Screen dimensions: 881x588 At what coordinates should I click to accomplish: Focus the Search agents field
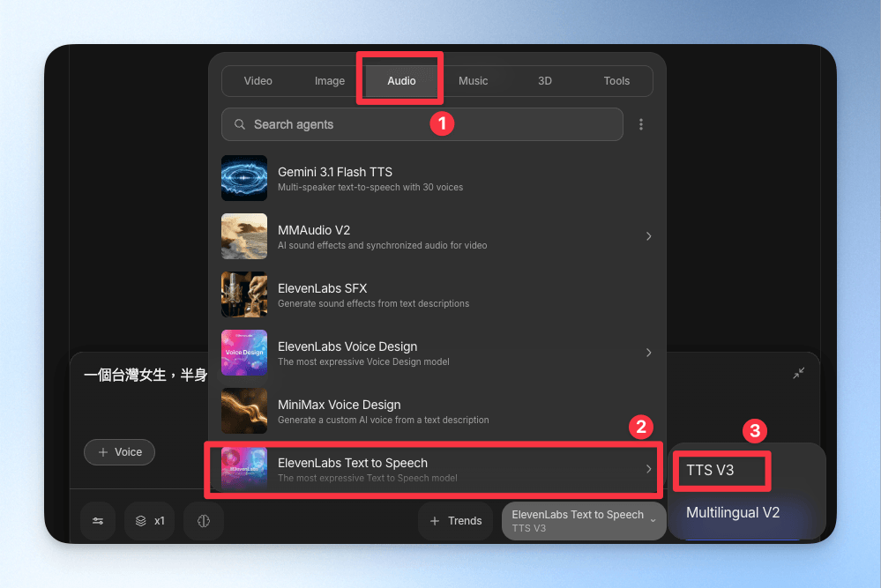pos(422,124)
